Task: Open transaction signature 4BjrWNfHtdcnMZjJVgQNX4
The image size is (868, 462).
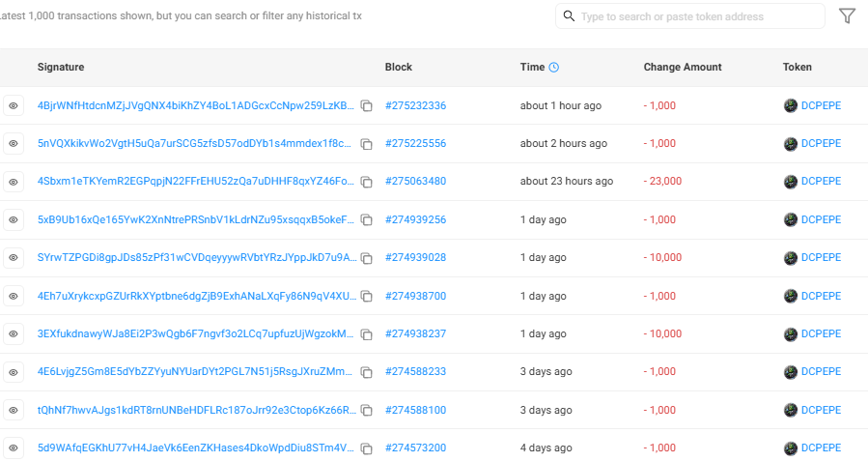Action: pos(195,105)
